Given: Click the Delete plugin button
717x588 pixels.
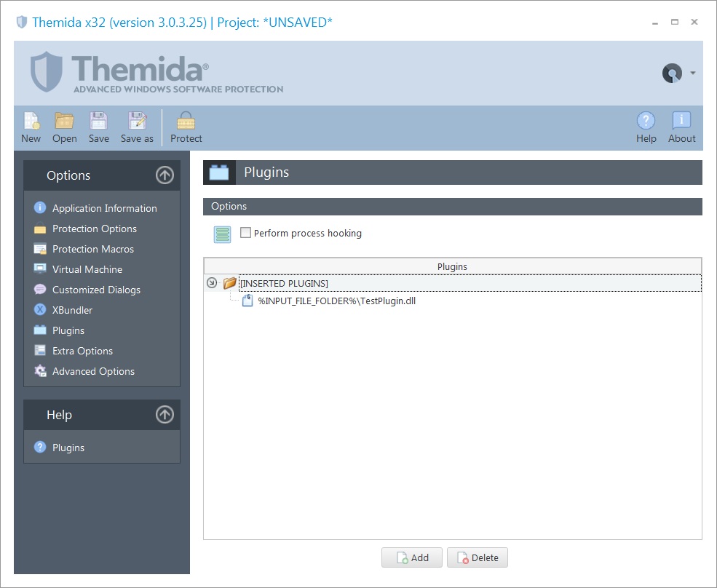Looking at the screenshot, I should click(478, 557).
